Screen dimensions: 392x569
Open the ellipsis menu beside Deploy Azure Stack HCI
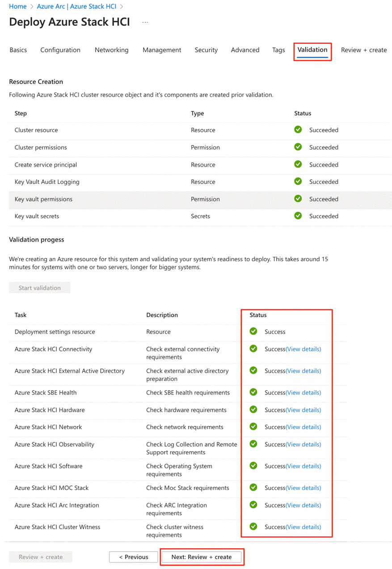pyautogui.click(x=145, y=22)
